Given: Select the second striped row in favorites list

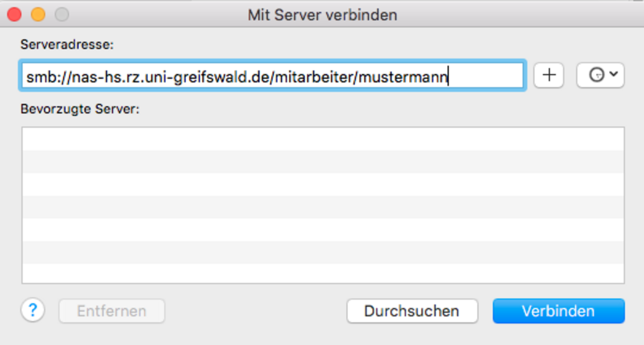Looking at the screenshot, I should pyautogui.click(x=323, y=161).
